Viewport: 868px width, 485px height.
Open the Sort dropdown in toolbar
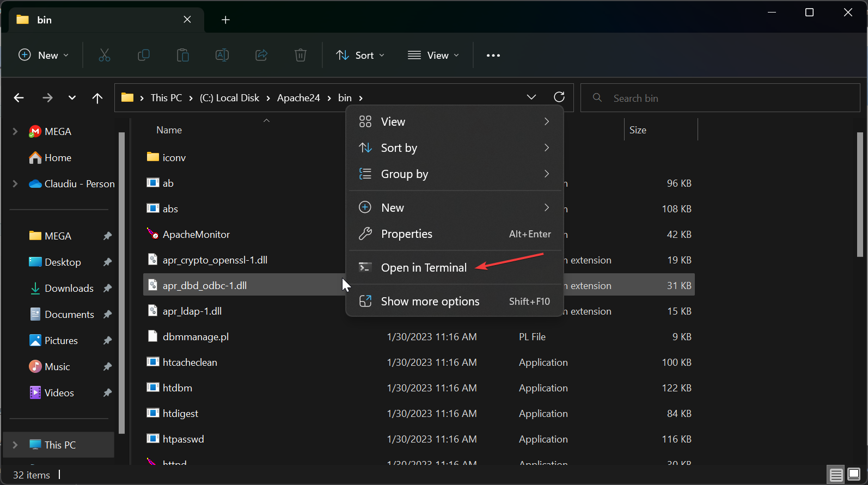(360, 55)
